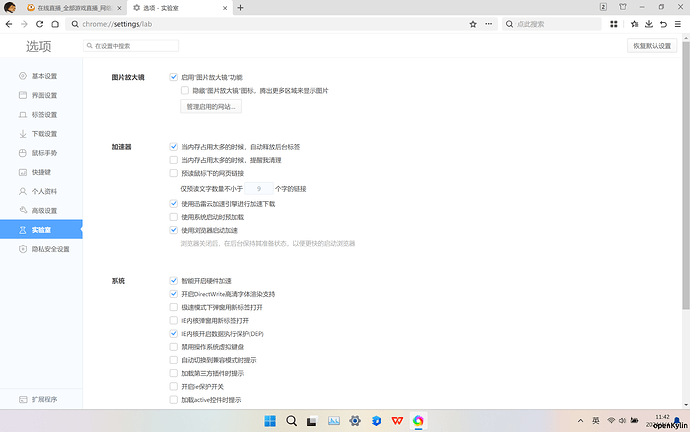Expand the system tray hidden icons chevron

pyautogui.click(x=580, y=421)
